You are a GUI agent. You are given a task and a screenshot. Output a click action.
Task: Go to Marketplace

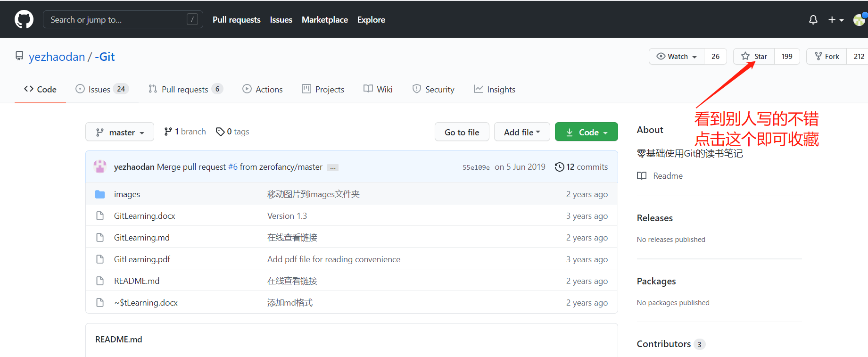[325, 20]
